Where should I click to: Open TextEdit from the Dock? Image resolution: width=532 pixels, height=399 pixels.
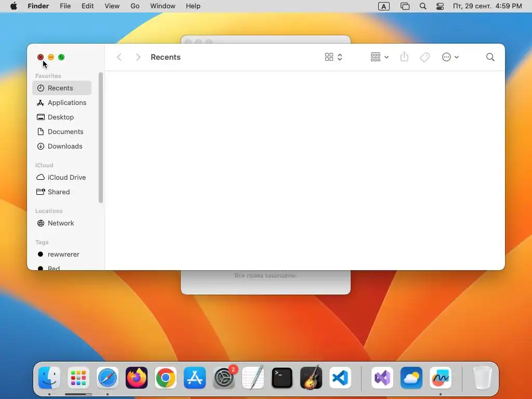click(253, 378)
